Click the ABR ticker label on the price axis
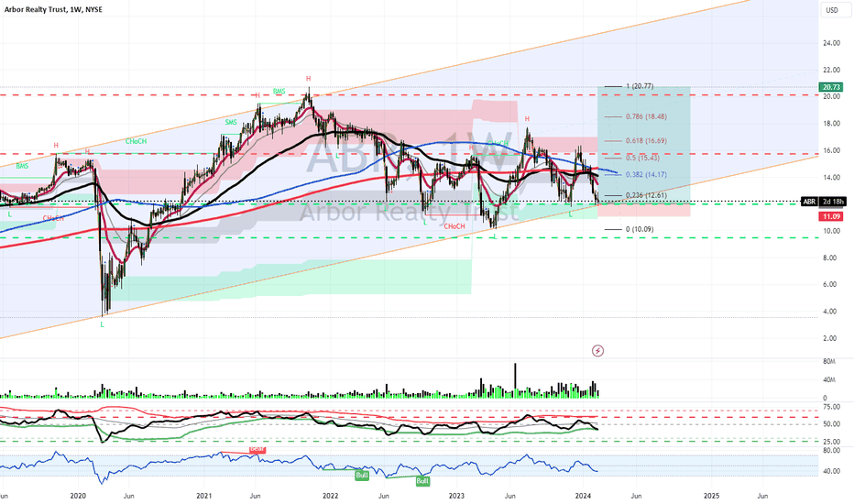Viewport: 854px width, 504px height. point(809,202)
